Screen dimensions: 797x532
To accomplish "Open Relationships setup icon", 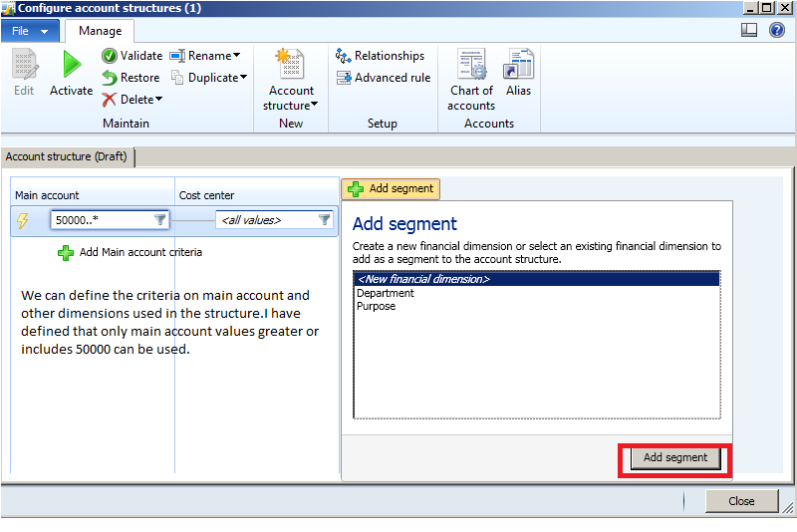I will click(x=343, y=56).
